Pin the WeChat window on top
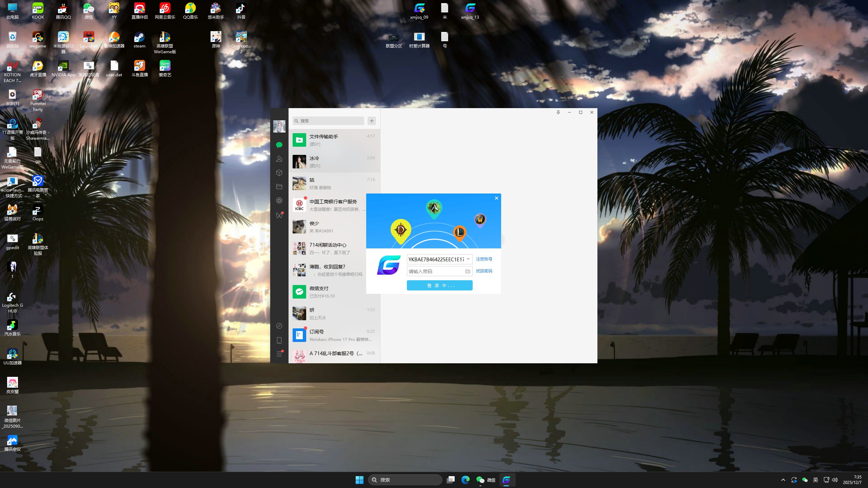The height and width of the screenshot is (488, 868). click(x=558, y=113)
